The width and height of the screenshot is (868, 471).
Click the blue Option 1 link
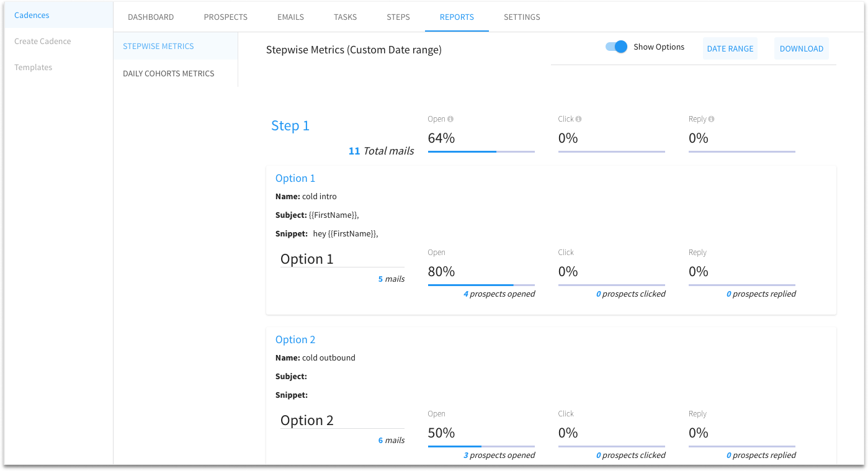pyautogui.click(x=295, y=178)
